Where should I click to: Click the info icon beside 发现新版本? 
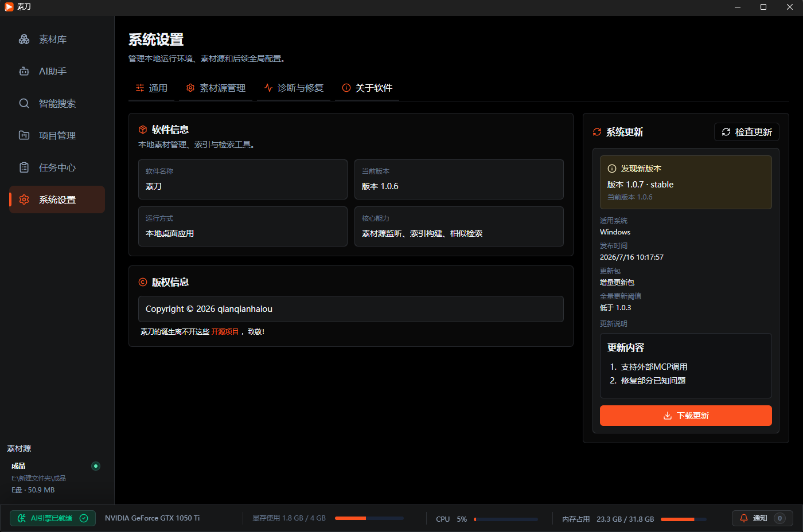point(612,169)
